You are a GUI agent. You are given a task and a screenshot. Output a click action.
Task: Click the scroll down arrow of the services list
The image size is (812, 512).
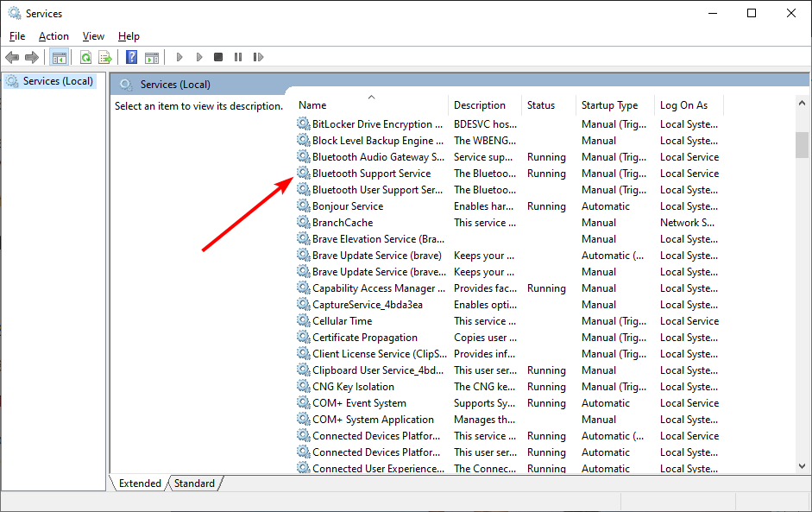coord(803,466)
